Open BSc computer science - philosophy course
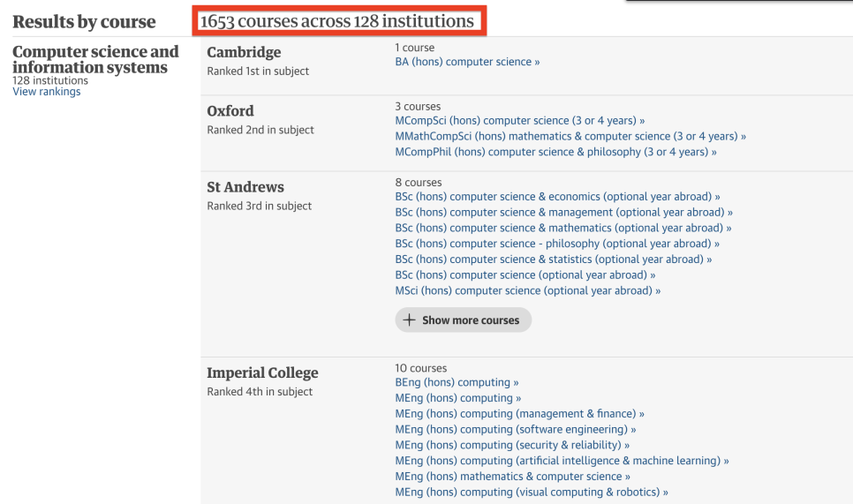 (557, 244)
